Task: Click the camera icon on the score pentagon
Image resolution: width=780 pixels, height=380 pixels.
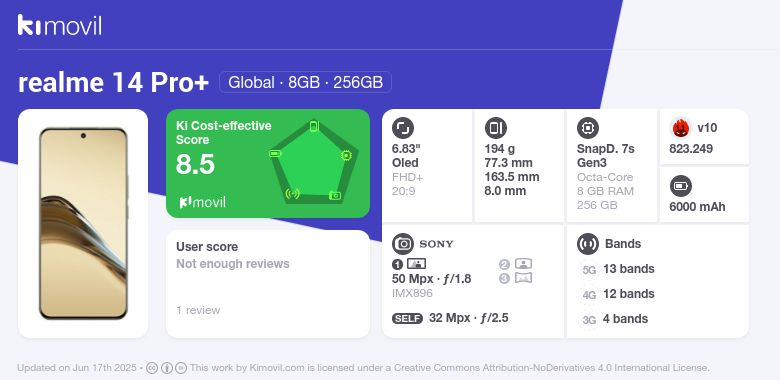Action: 335,195
